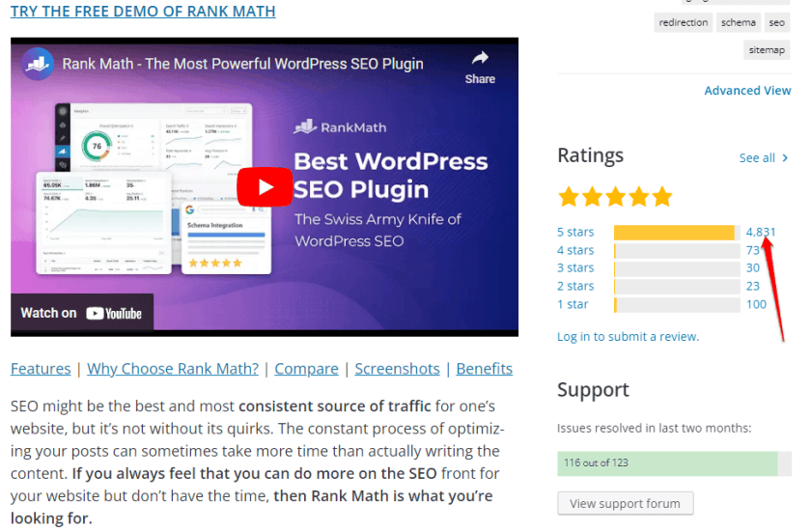Click the 4,831 five-star count

761,232
